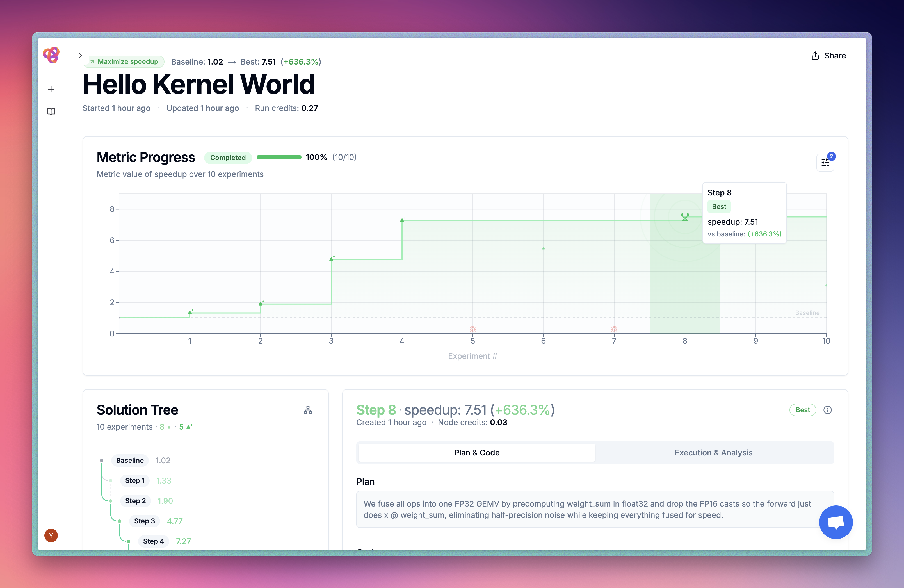
Task: Open the documentation book icon in the sidebar
Action: coord(51,111)
